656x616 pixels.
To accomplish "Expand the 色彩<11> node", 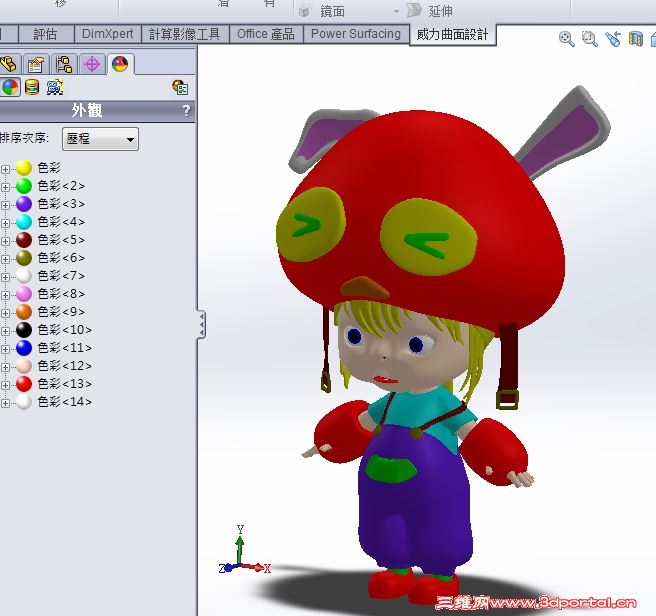I will click(5, 349).
